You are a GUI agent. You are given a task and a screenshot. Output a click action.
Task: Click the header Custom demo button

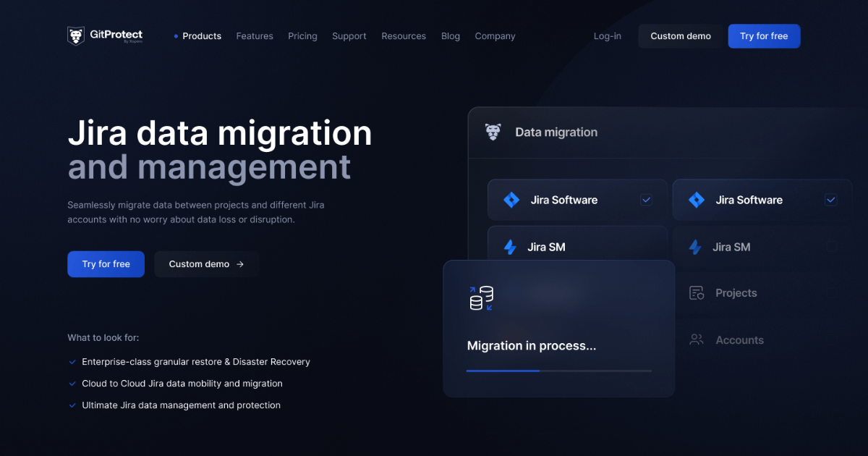coord(680,36)
